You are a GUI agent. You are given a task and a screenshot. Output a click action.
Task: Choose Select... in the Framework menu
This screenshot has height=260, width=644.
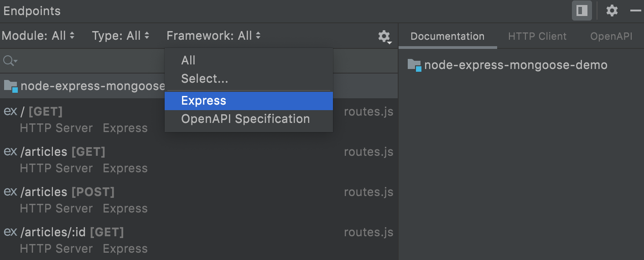(x=204, y=79)
